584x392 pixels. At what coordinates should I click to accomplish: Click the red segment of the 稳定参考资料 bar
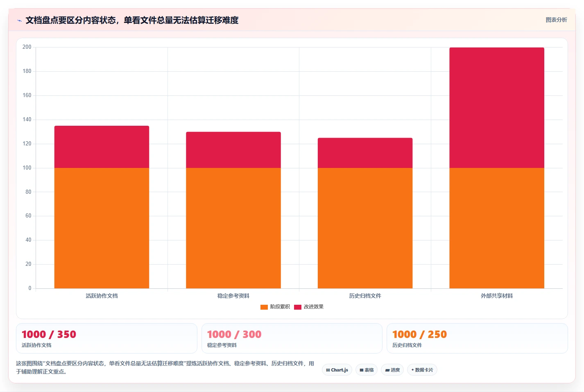[233, 150]
